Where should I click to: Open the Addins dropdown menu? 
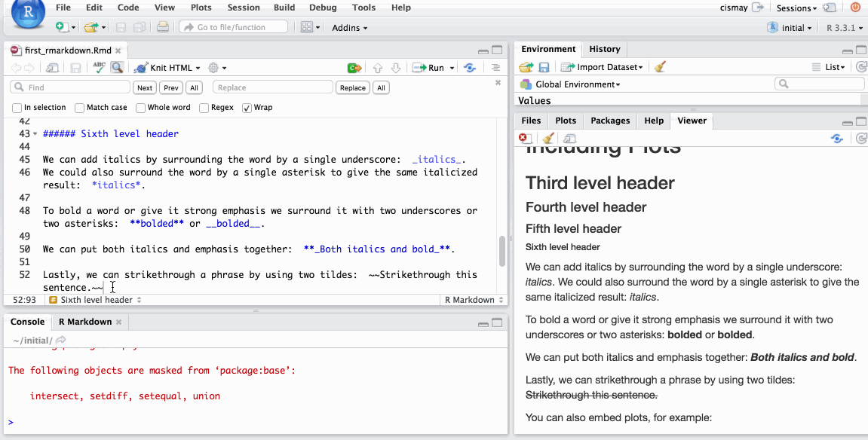350,28
